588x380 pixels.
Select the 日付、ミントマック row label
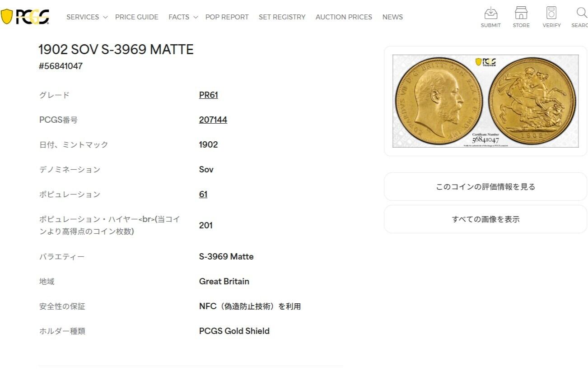point(74,144)
